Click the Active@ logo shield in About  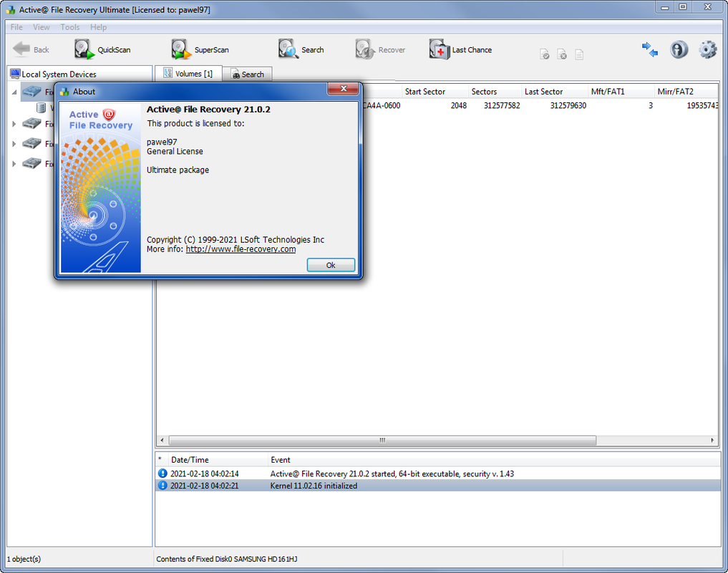click(x=109, y=114)
